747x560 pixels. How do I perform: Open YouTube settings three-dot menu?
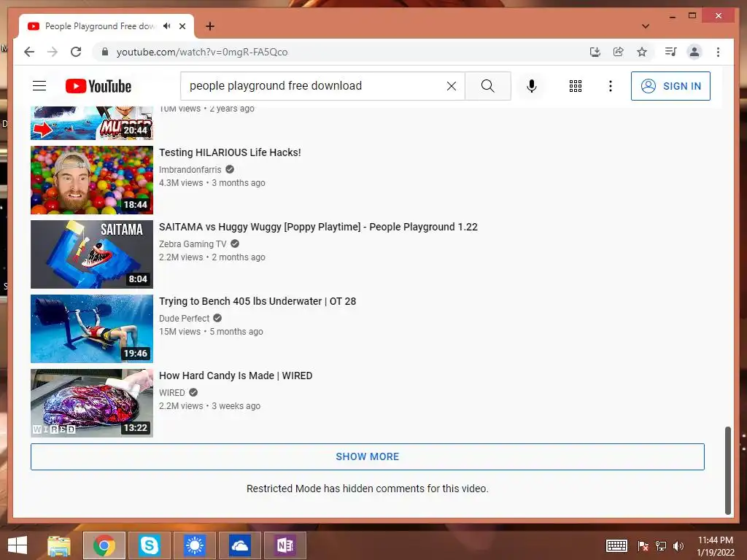pyautogui.click(x=611, y=86)
